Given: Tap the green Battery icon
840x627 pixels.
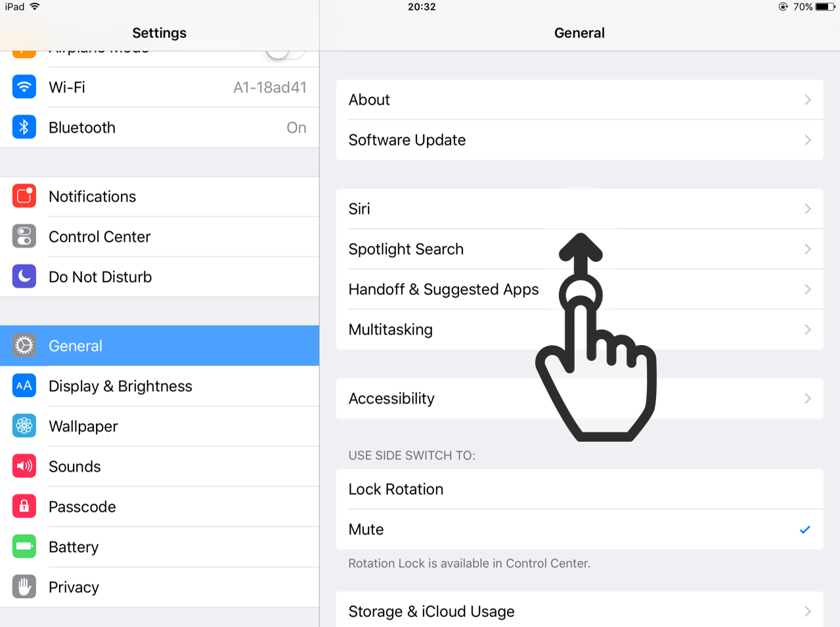Looking at the screenshot, I should pyautogui.click(x=24, y=546).
